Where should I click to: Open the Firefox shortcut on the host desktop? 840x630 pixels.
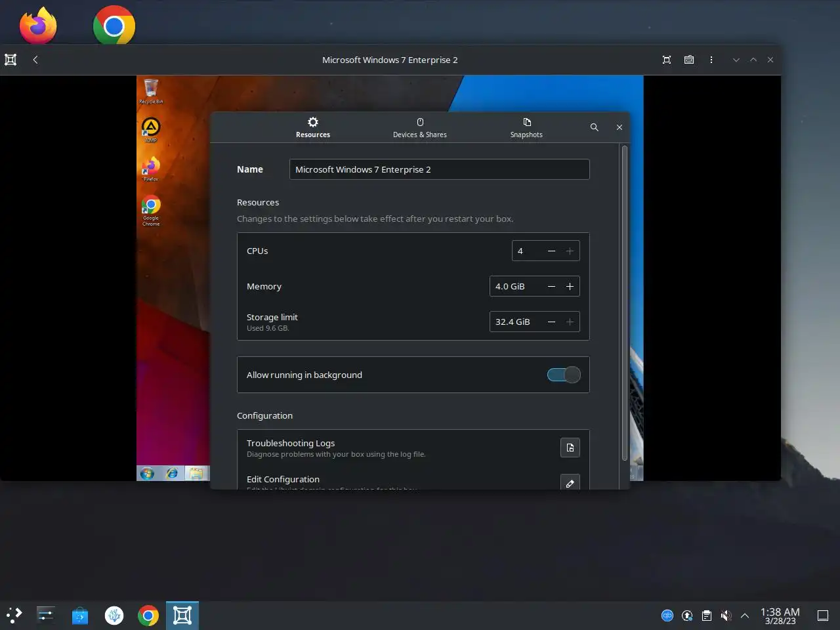[38, 26]
